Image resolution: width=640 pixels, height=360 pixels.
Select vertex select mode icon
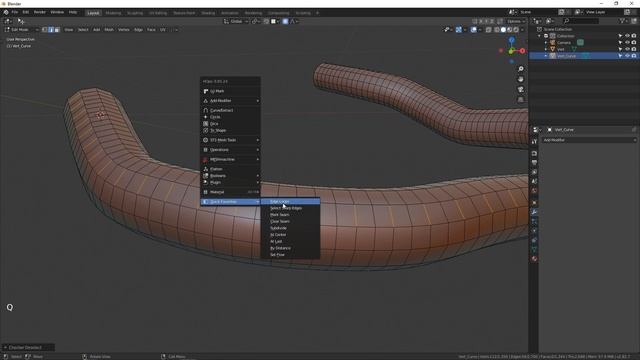point(44,30)
